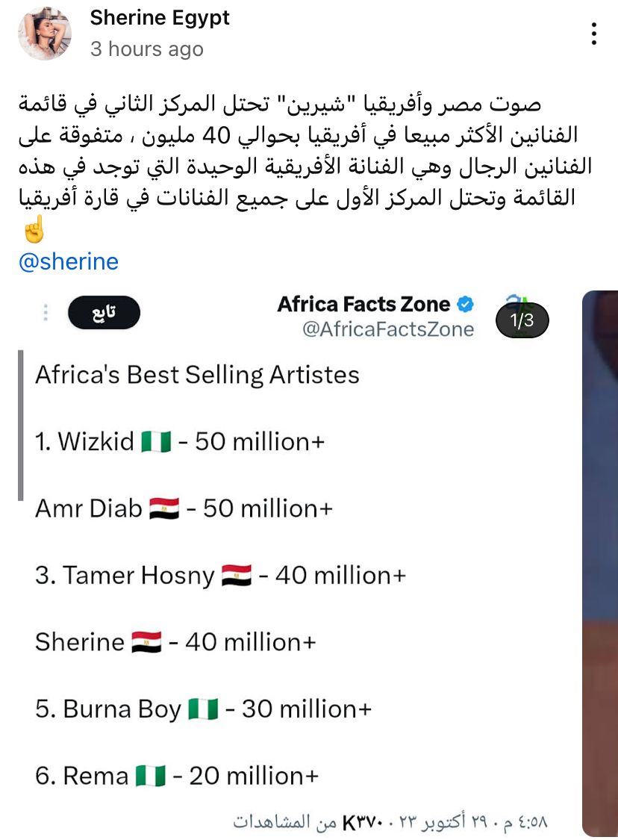Click the "3 hours ago" timestamp
This screenshot has height=840, width=618.
pyautogui.click(x=146, y=49)
